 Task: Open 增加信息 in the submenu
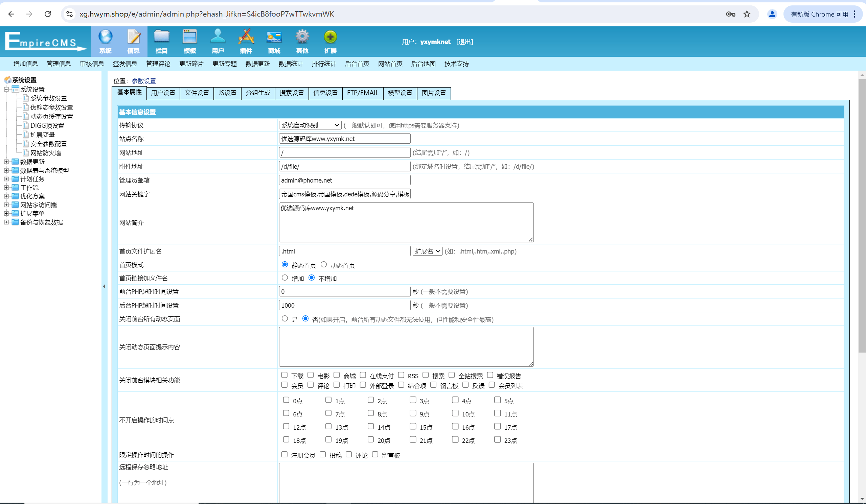[x=25, y=64]
